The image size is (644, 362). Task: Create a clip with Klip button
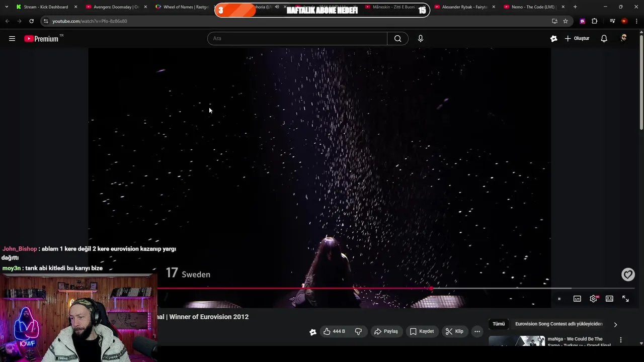pos(454,331)
